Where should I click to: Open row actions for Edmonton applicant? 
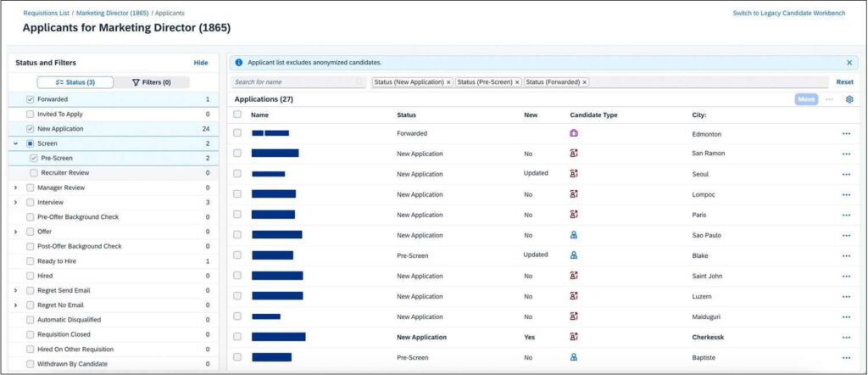click(846, 134)
